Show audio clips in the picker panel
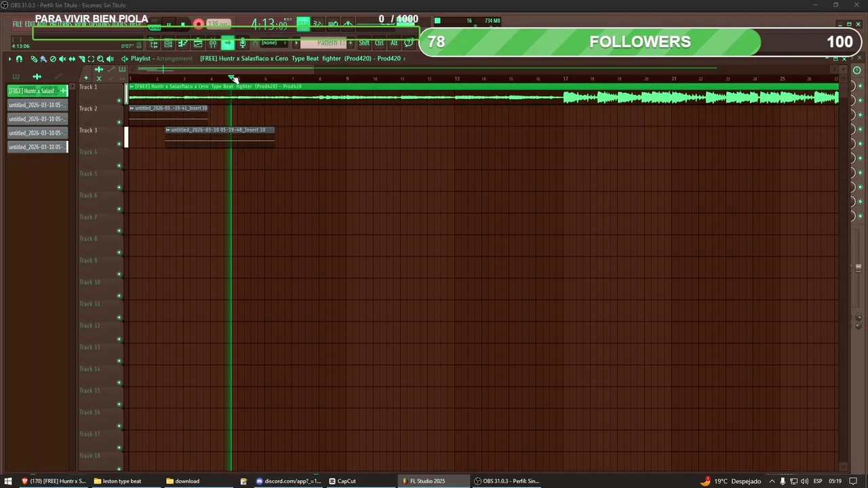This screenshot has width=868, height=488. (37, 77)
